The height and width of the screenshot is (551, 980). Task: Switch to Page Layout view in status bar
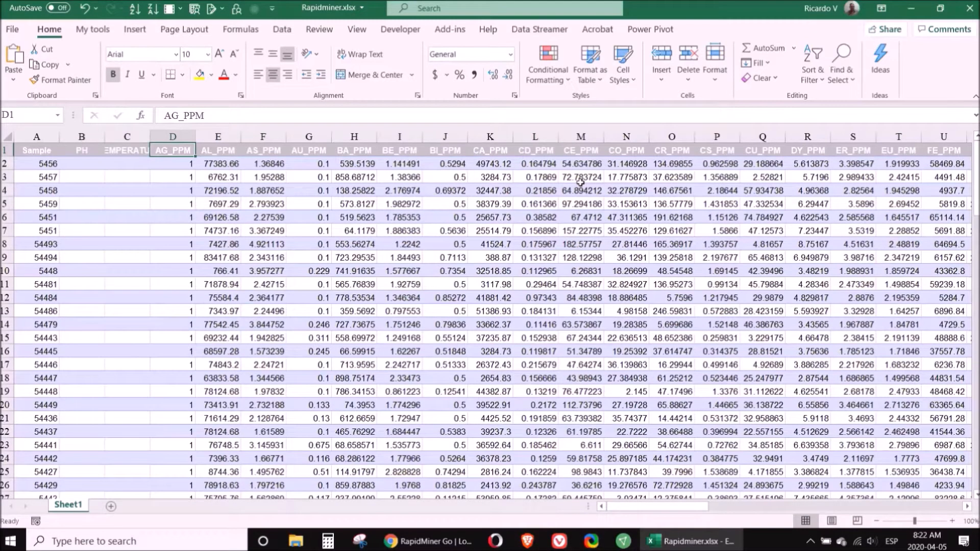click(831, 520)
